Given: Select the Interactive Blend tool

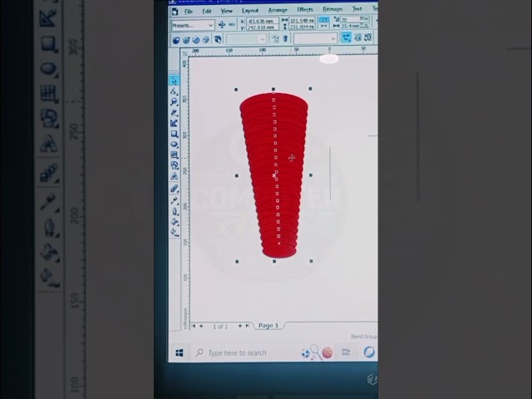Looking at the screenshot, I should coord(175,189).
